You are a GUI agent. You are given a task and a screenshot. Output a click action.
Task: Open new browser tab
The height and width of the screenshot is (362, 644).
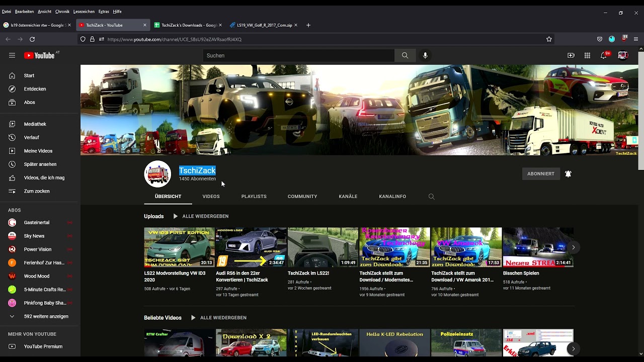(x=308, y=25)
